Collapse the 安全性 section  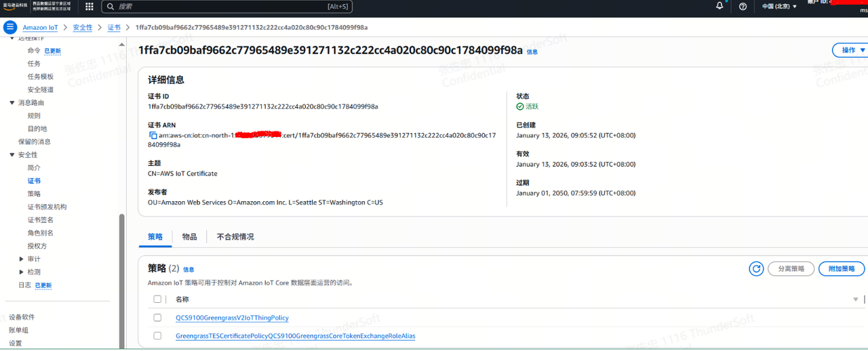point(12,155)
